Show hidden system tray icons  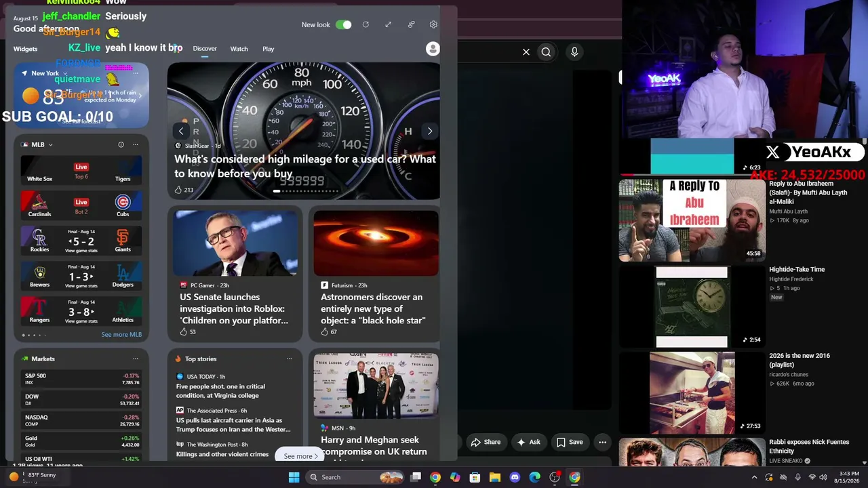coord(754,477)
